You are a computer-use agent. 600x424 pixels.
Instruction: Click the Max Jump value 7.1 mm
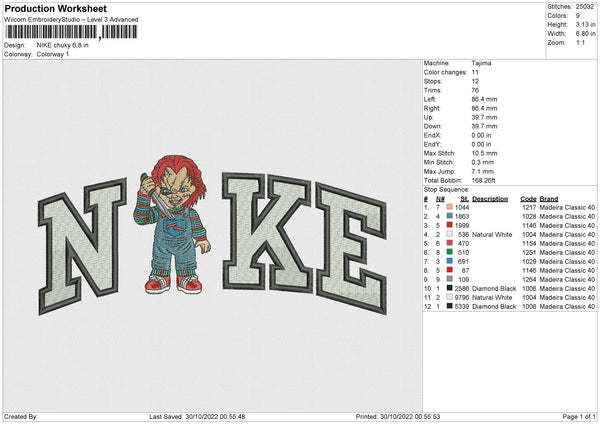pos(483,171)
